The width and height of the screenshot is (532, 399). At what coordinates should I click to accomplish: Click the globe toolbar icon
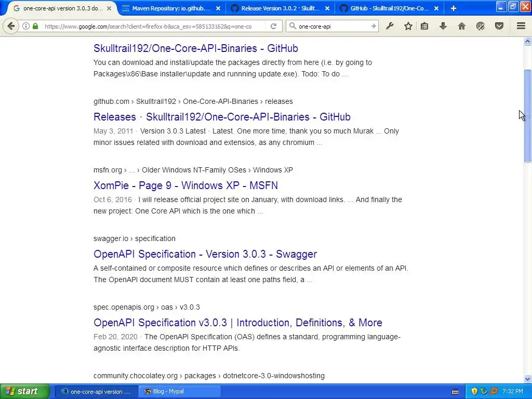481,26
